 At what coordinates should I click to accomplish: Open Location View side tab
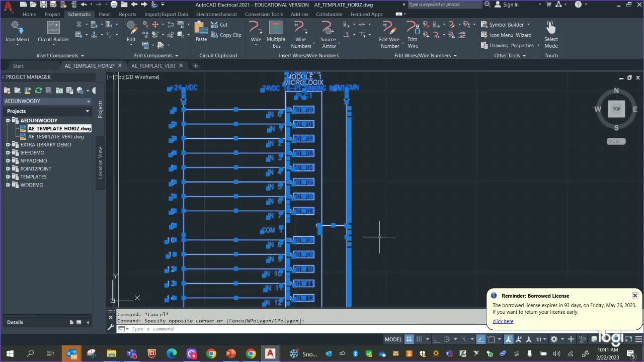point(100,162)
